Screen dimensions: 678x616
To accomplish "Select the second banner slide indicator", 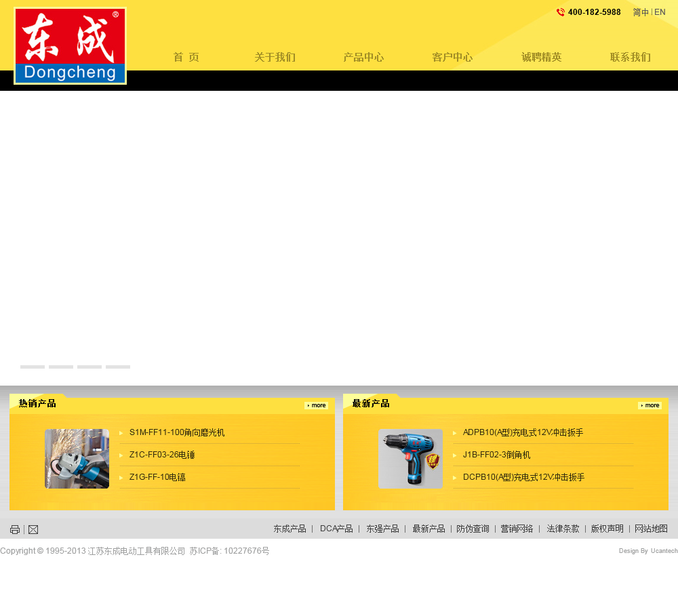I will click(61, 367).
